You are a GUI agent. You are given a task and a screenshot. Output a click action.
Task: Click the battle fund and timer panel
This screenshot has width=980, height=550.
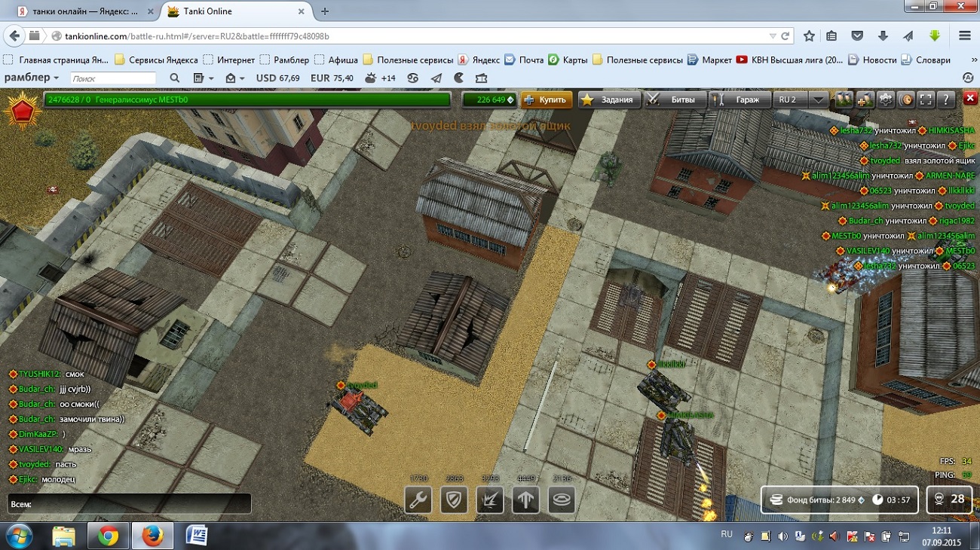pos(841,500)
